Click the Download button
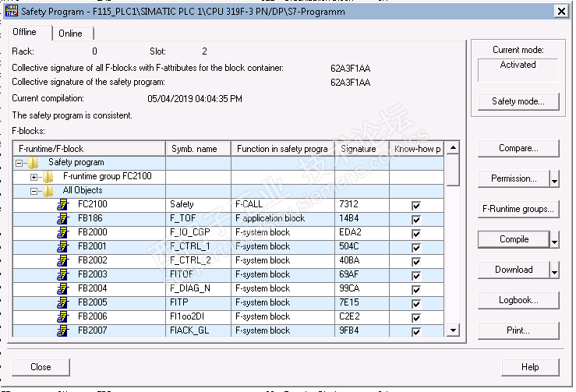 [514, 270]
